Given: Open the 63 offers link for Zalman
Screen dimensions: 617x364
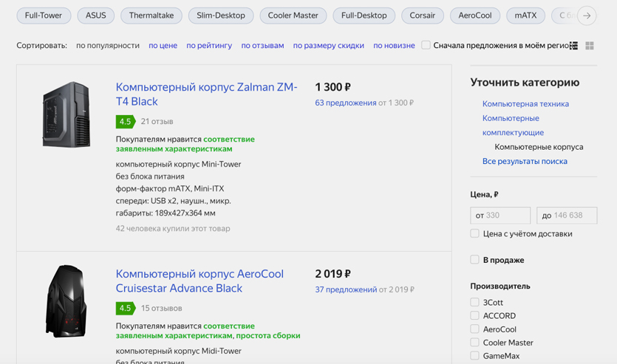Looking at the screenshot, I should point(345,103).
